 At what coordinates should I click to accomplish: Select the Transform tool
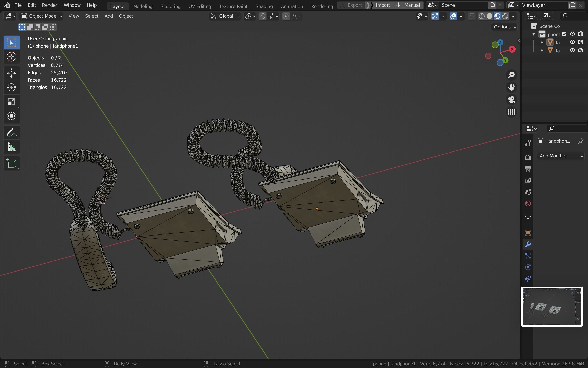[x=11, y=116]
